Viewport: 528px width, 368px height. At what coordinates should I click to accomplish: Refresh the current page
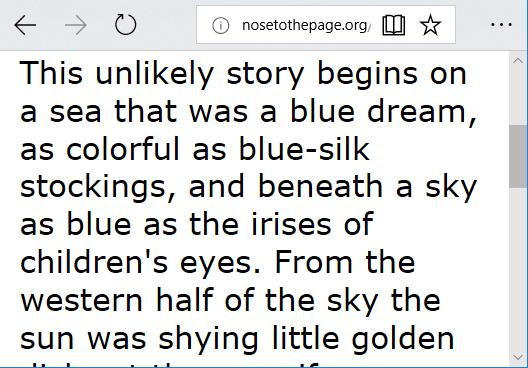tap(126, 25)
